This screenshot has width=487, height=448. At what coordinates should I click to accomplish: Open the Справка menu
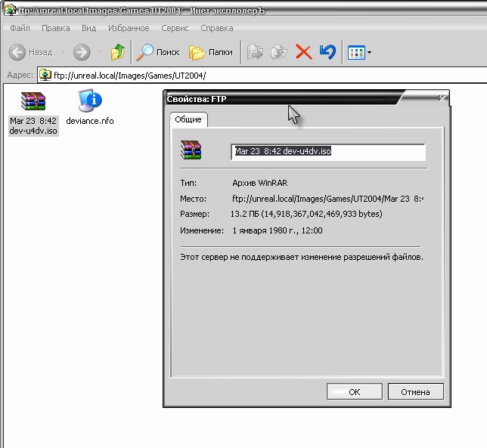pos(217,28)
